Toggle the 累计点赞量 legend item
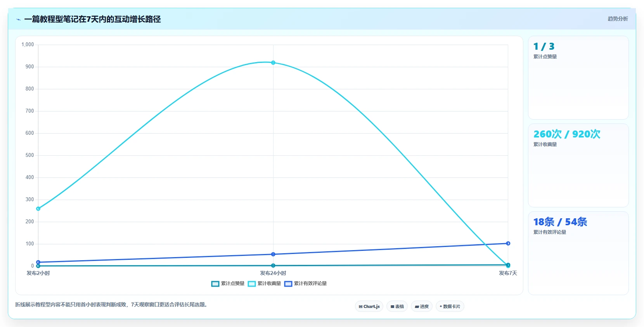This screenshot has height=327, width=644. [228, 284]
